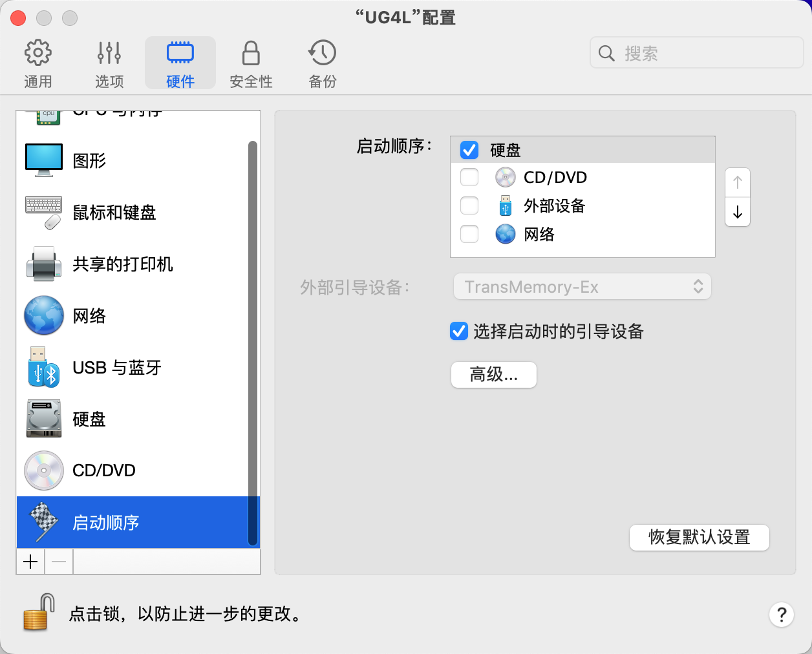Viewport: 812px width, 654px height.
Task: Click the 高级... button
Action: (493, 375)
